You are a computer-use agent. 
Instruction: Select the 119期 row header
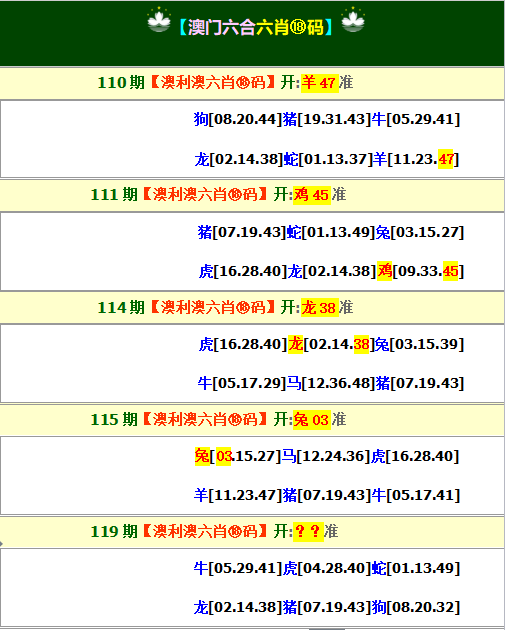coord(252,532)
